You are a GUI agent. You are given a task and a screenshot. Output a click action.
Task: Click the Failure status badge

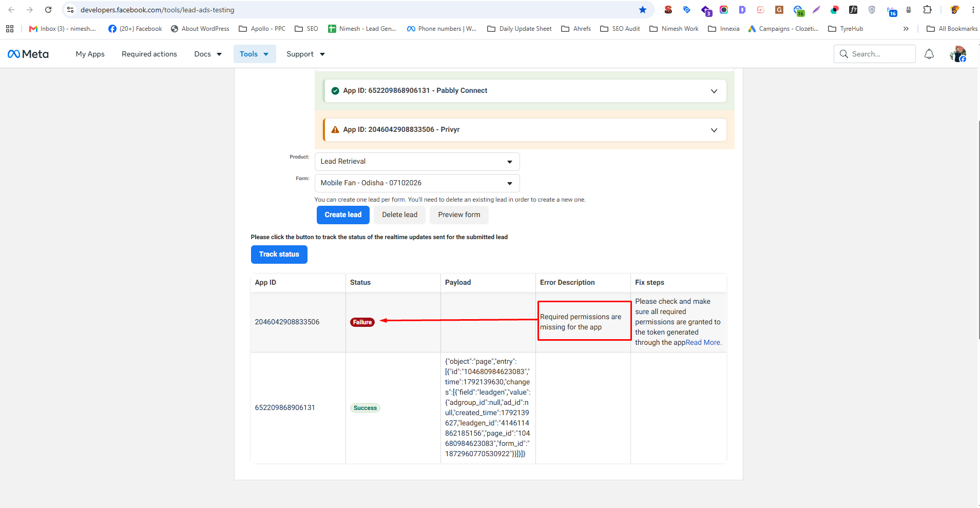(362, 322)
